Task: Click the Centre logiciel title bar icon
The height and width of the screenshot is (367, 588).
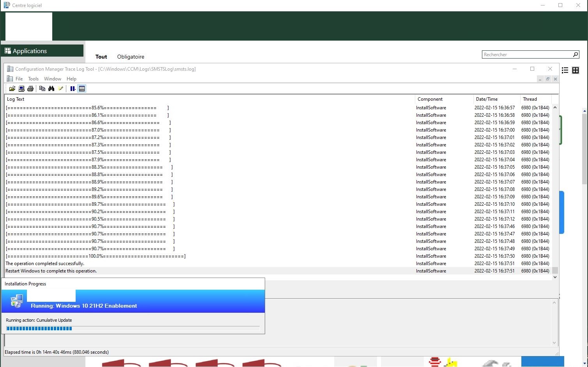Action: pyautogui.click(x=7, y=5)
